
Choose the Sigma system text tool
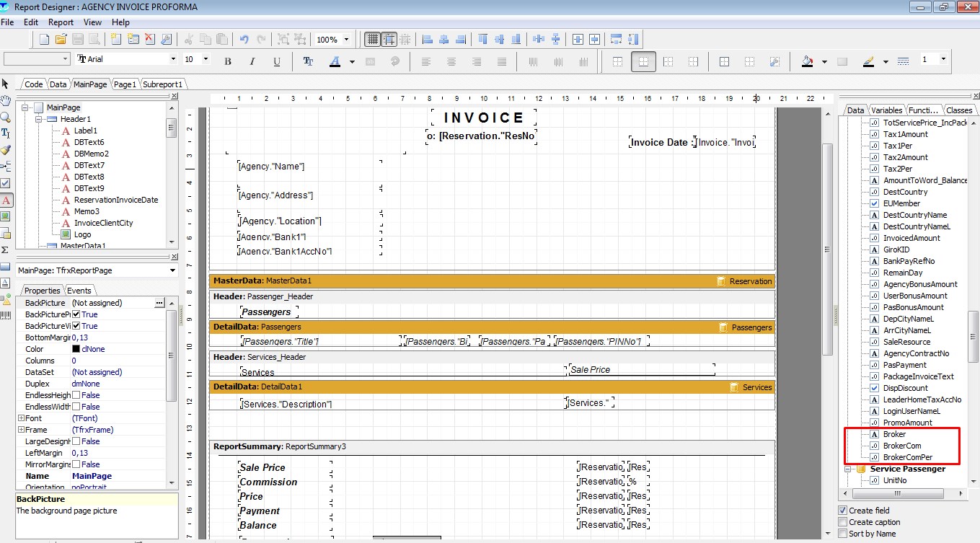tap(6, 250)
